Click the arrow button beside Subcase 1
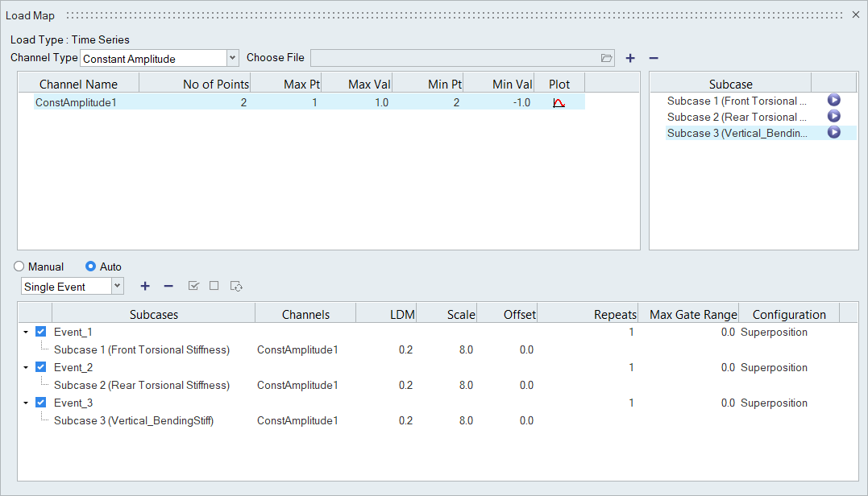868x496 pixels. (833, 101)
